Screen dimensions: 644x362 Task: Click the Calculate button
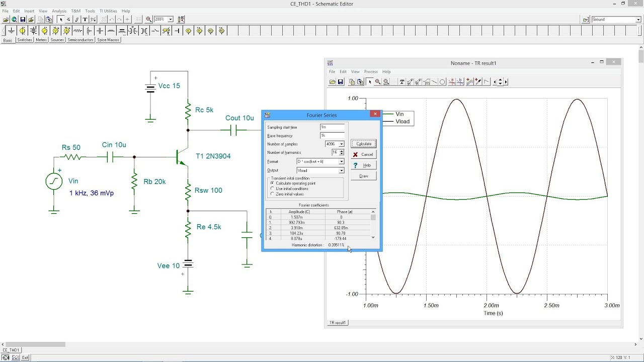click(x=364, y=144)
